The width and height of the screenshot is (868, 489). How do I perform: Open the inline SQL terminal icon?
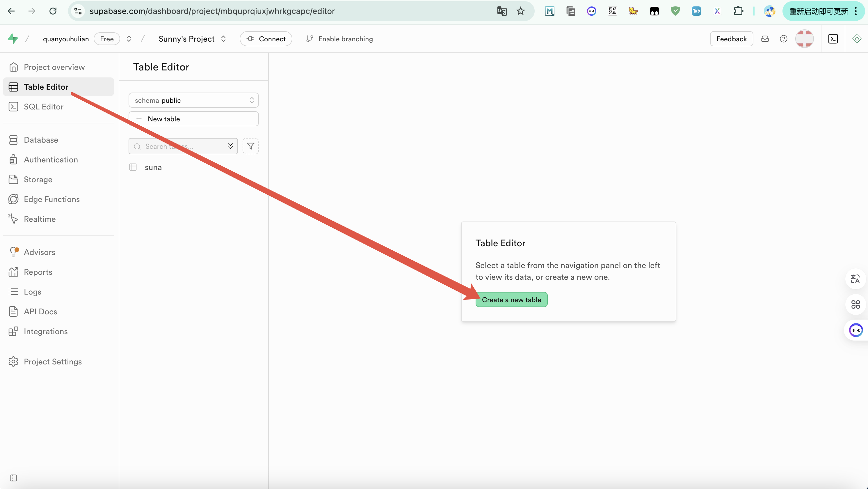[x=833, y=39]
